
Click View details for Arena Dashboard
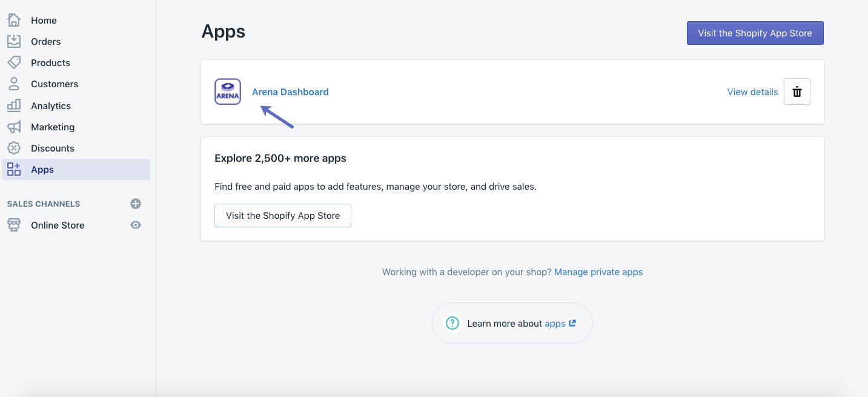click(x=752, y=92)
